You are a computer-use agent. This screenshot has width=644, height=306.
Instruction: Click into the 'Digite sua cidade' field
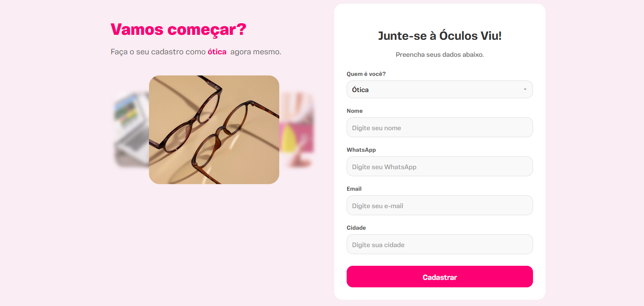coord(439,244)
